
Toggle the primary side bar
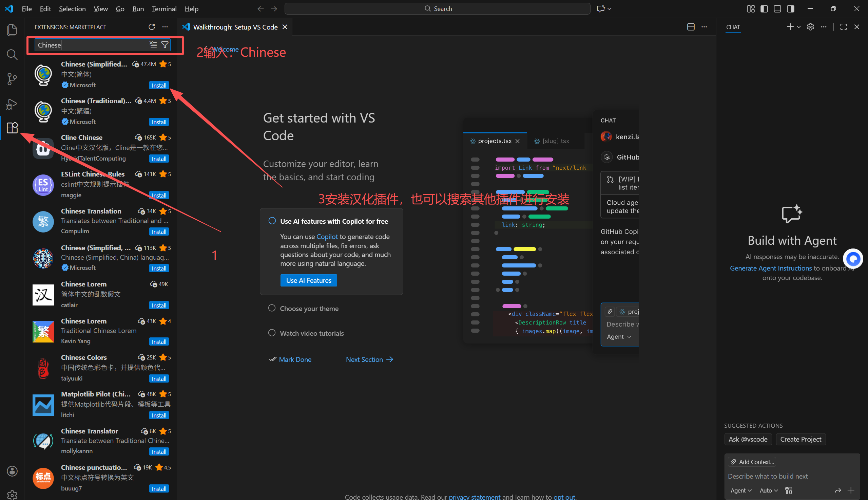point(764,8)
